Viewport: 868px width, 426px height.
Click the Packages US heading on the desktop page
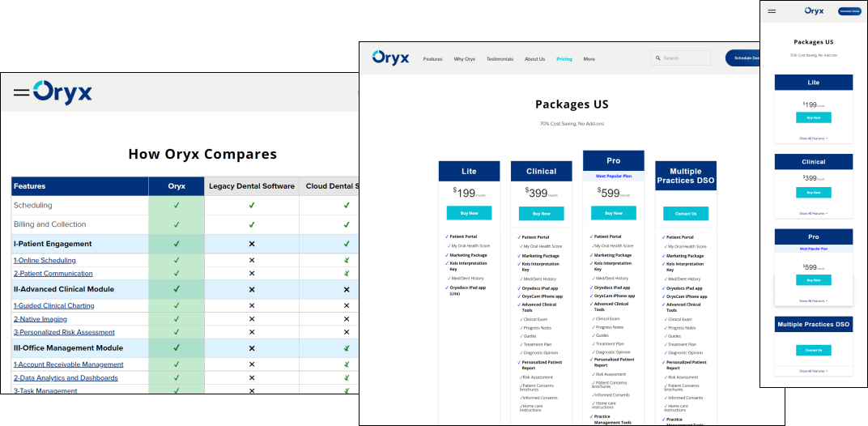(572, 104)
